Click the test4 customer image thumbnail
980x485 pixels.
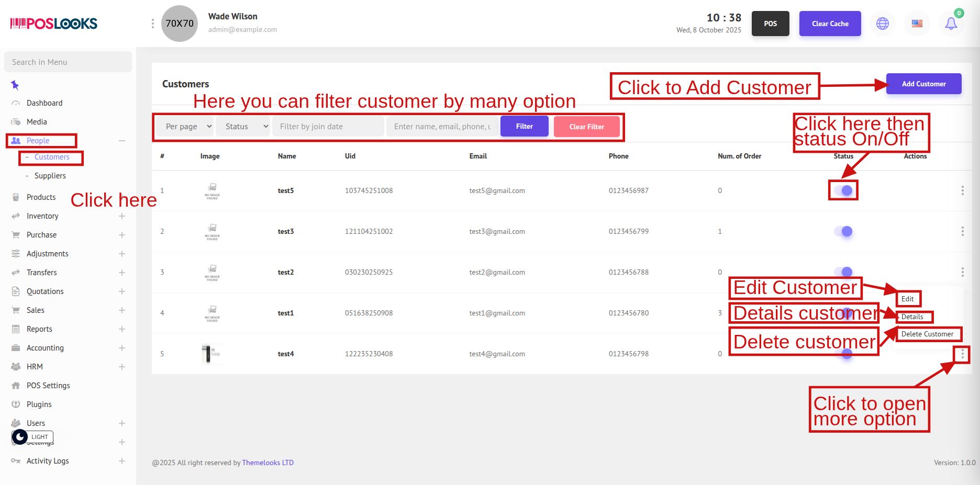212,354
